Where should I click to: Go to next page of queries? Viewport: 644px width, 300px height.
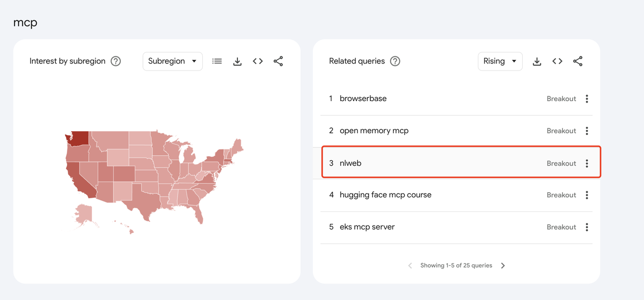point(503,266)
